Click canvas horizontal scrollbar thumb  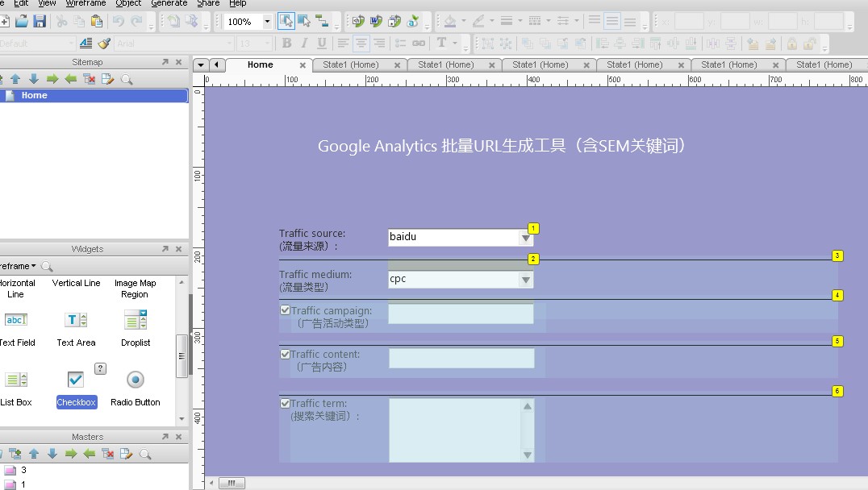(232, 483)
